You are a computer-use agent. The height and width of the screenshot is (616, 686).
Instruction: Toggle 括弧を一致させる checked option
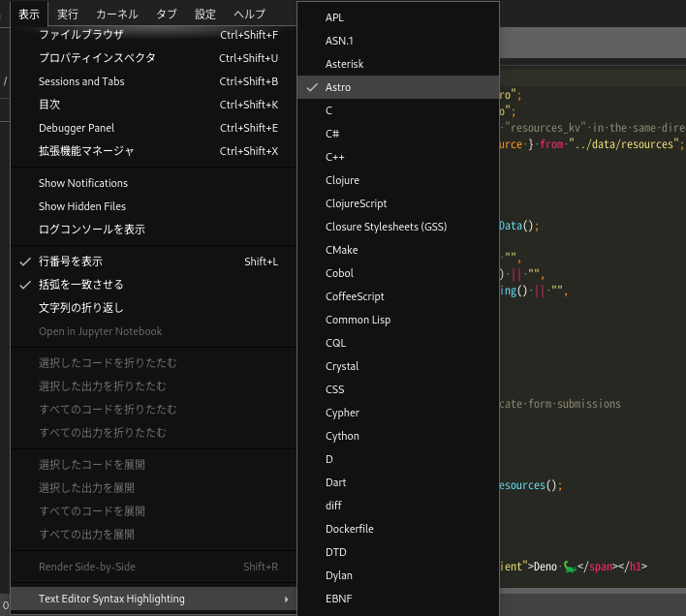(x=80, y=285)
